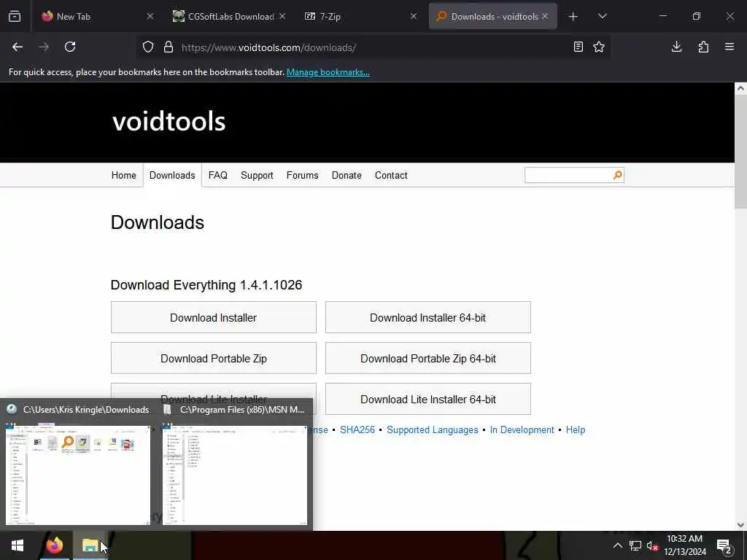
Task: Bookmark this page with the star icon
Action: click(x=599, y=47)
